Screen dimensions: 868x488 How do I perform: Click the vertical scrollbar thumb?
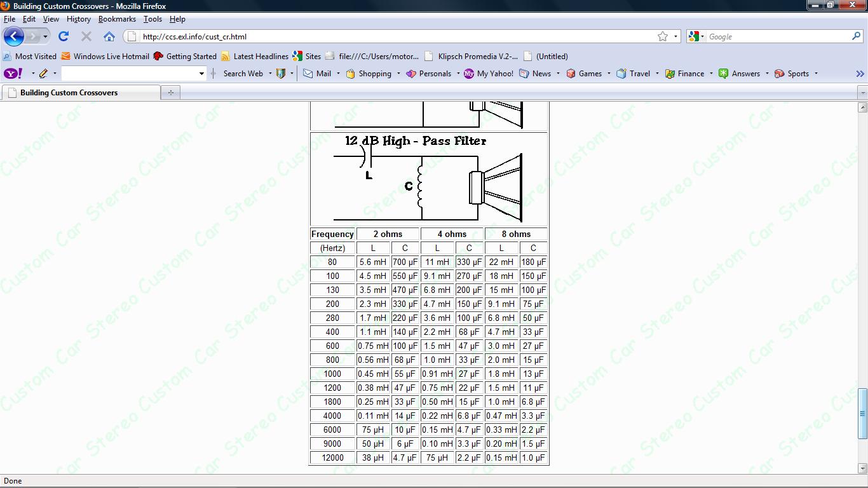coord(862,414)
